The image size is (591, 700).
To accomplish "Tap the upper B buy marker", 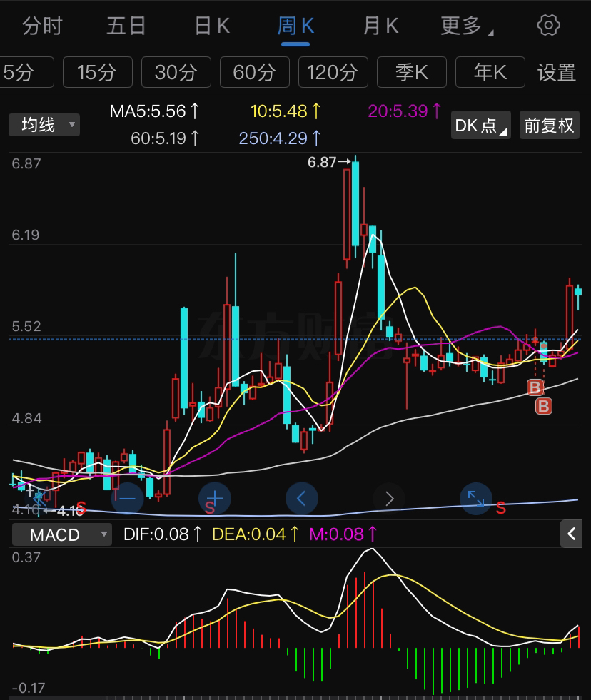I will (x=535, y=387).
